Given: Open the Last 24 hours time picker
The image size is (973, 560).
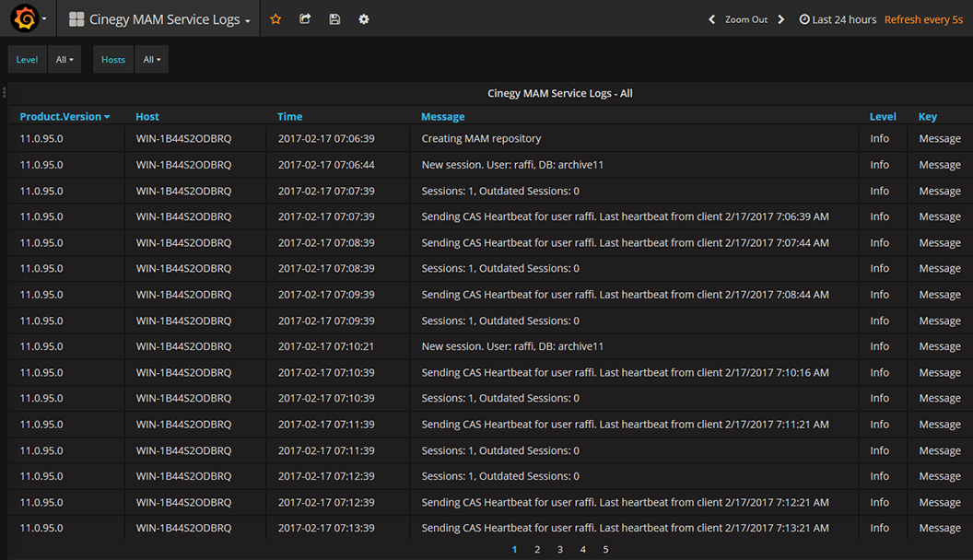Looking at the screenshot, I should click(838, 19).
